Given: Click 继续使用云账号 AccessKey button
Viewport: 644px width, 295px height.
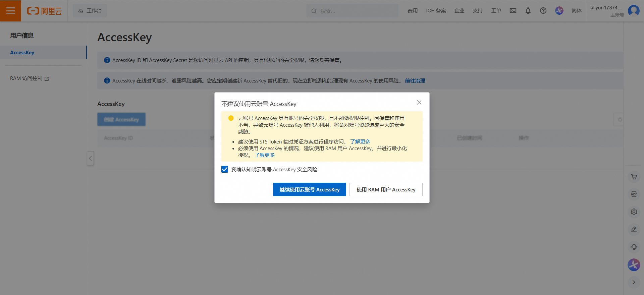Looking at the screenshot, I should point(309,190).
